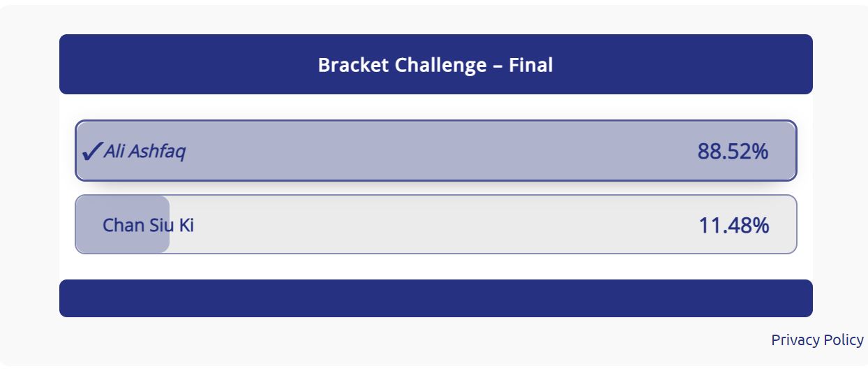Click the first name "Ali" in the top option

click(x=114, y=151)
